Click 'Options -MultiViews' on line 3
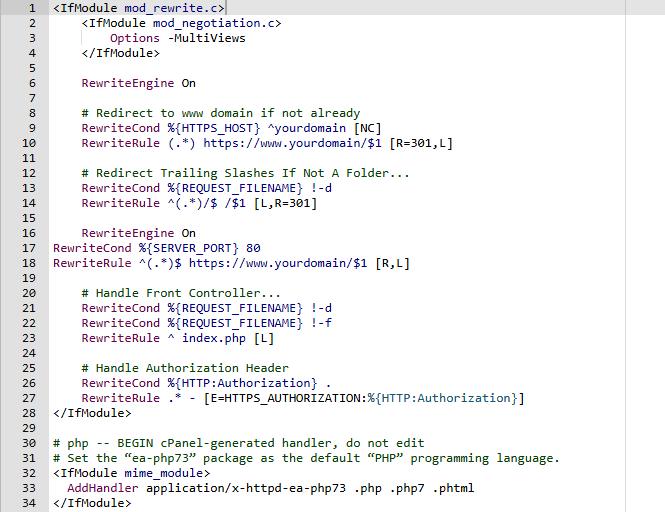This screenshot has height=512, width=665. click(x=178, y=38)
